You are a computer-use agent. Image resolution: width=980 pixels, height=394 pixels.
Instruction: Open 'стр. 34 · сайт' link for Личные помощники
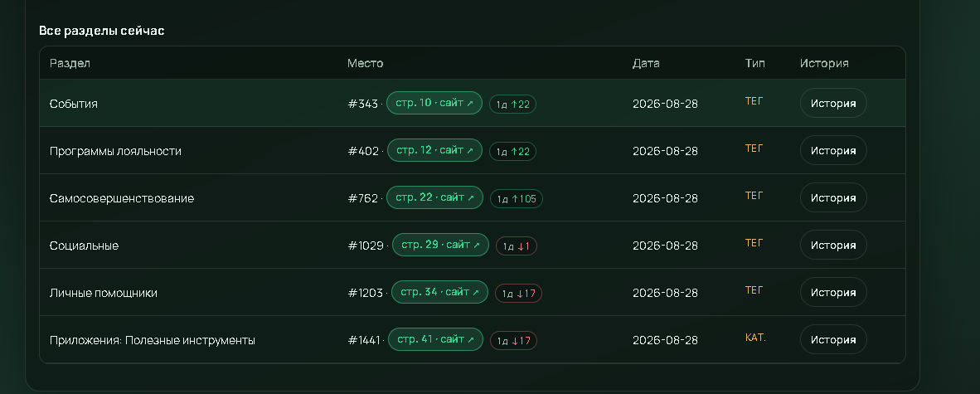[x=440, y=292]
